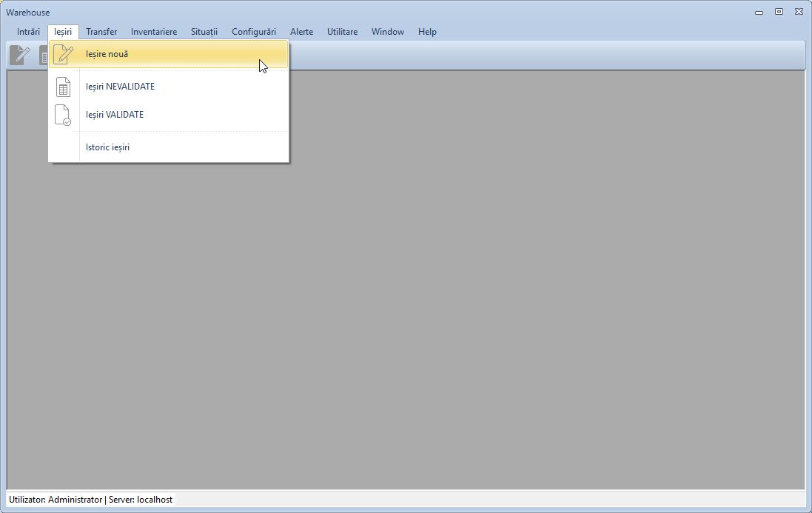Click the Warehouse title bar text
812x513 pixels.
pos(28,13)
